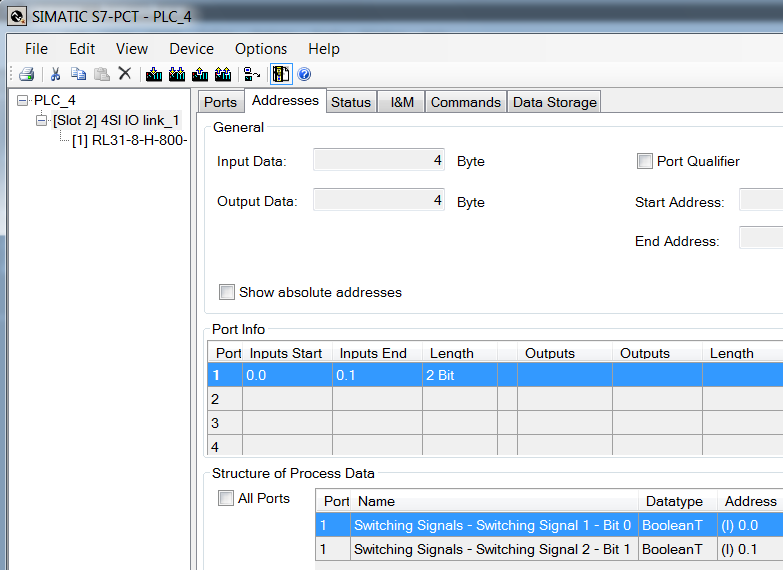The image size is (783, 570).
Task: Click Upload with devices (double up arrows)
Action: (x=223, y=74)
